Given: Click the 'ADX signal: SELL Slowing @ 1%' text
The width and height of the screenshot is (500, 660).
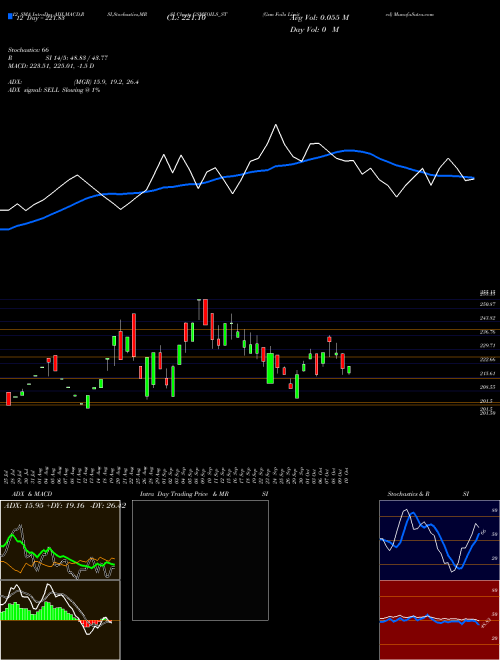Looking at the screenshot, I should pyautogui.click(x=54, y=90).
